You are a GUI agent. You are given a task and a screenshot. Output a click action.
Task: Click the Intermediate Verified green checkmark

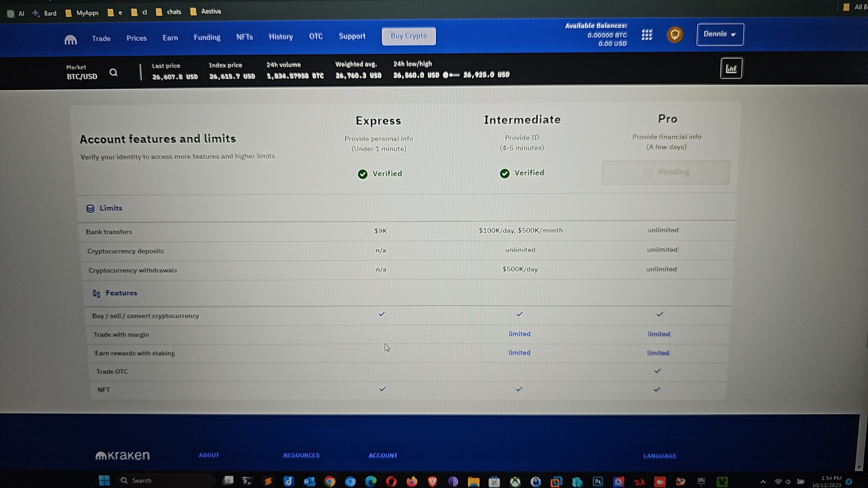[x=504, y=173]
